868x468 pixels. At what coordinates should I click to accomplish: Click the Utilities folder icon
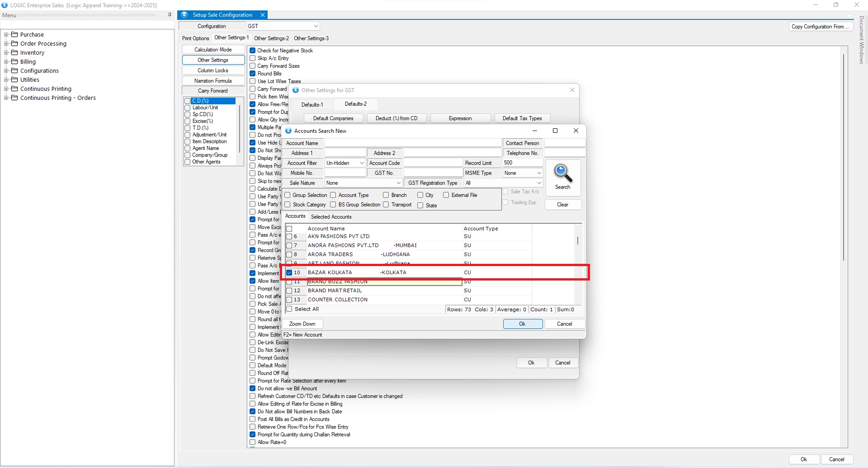(x=14, y=80)
